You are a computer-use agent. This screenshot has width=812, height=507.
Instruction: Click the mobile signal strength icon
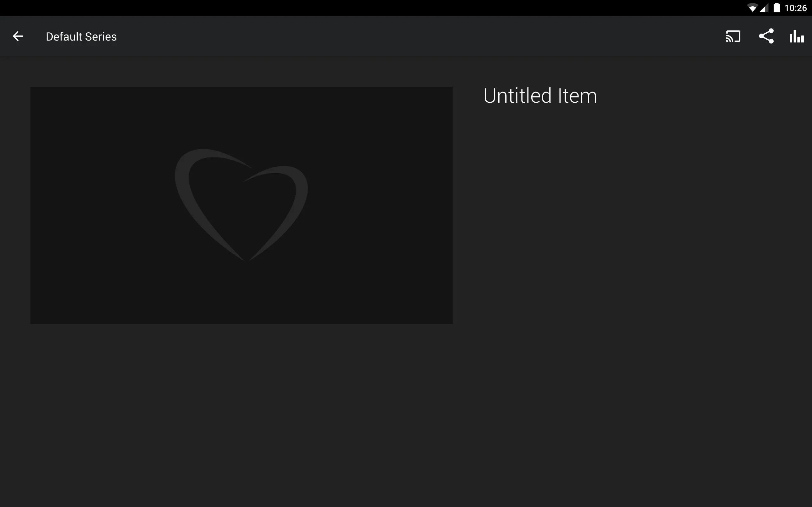coord(762,8)
